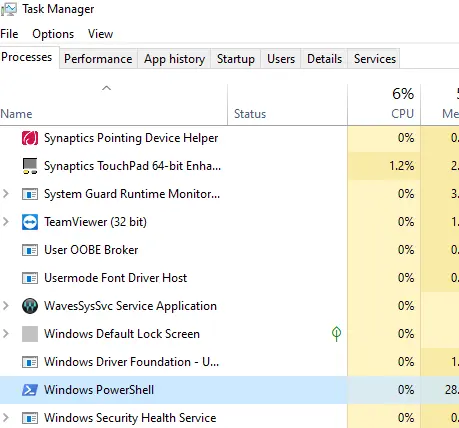Screen dimensions: 459x428
Task: Open the Options menu
Action: click(53, 34)
